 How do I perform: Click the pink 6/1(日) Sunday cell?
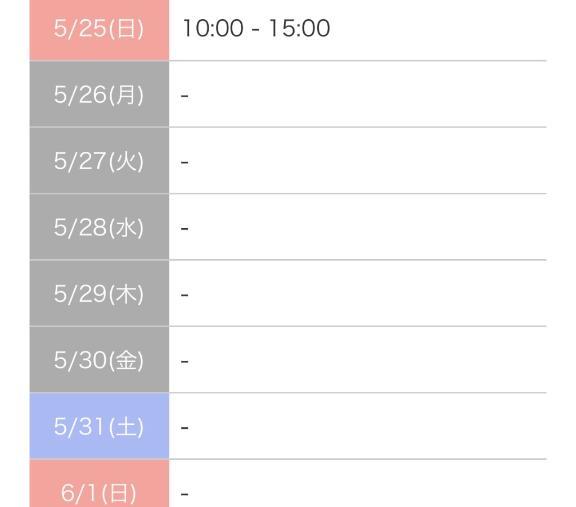[99, 484]
